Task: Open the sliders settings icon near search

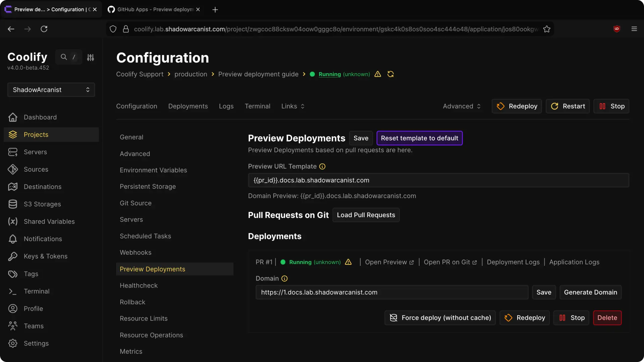Action: coord(91,57)
